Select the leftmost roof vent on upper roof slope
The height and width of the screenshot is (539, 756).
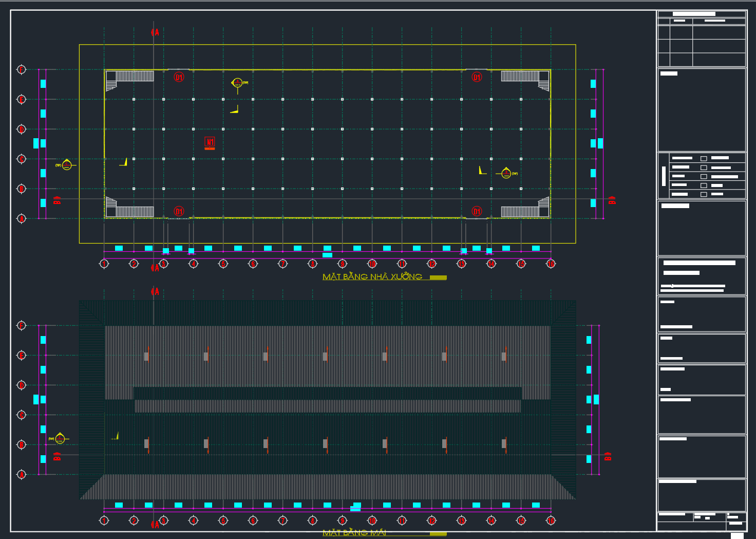coord(146,356)
